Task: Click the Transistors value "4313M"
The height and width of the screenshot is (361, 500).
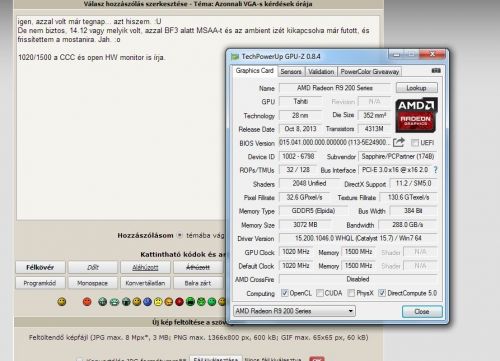Action: pos(374,129)
